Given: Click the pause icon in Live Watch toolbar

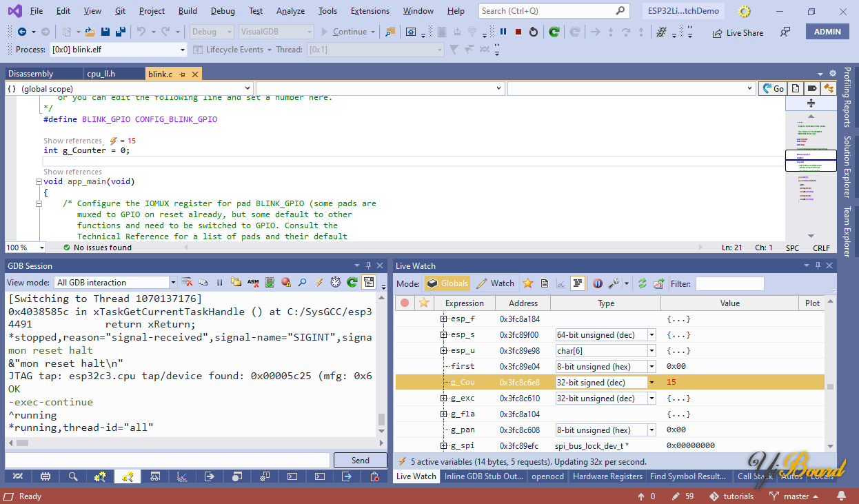Looking at the screenshot, I should [597, 283].
